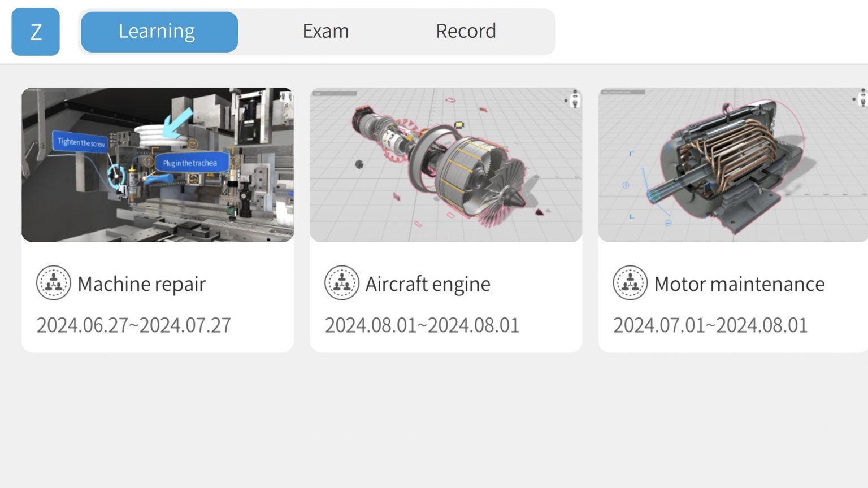Open the Exam tab
Image resolution: width=868 pixels, height=488 pixels.
pyautogui.click(x=325, y=32)
